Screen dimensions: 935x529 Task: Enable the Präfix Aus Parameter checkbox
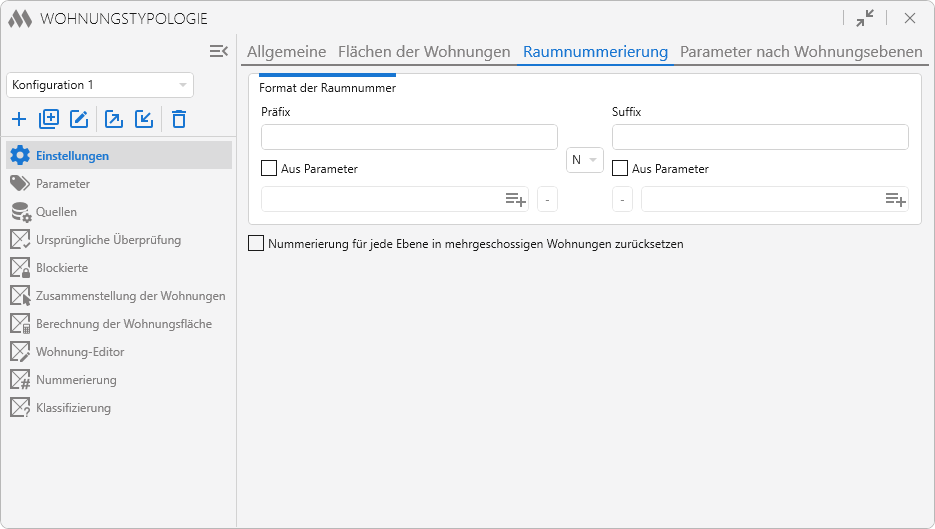[269, 169]
